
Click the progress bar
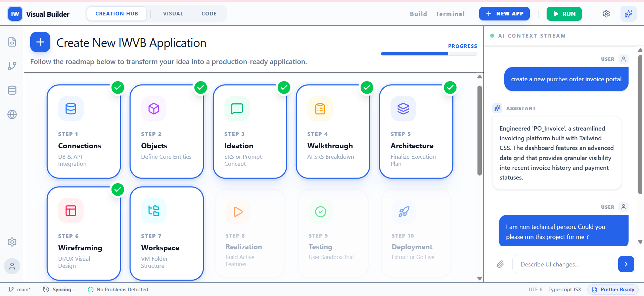pyautogui.click(x=429, y=54)
